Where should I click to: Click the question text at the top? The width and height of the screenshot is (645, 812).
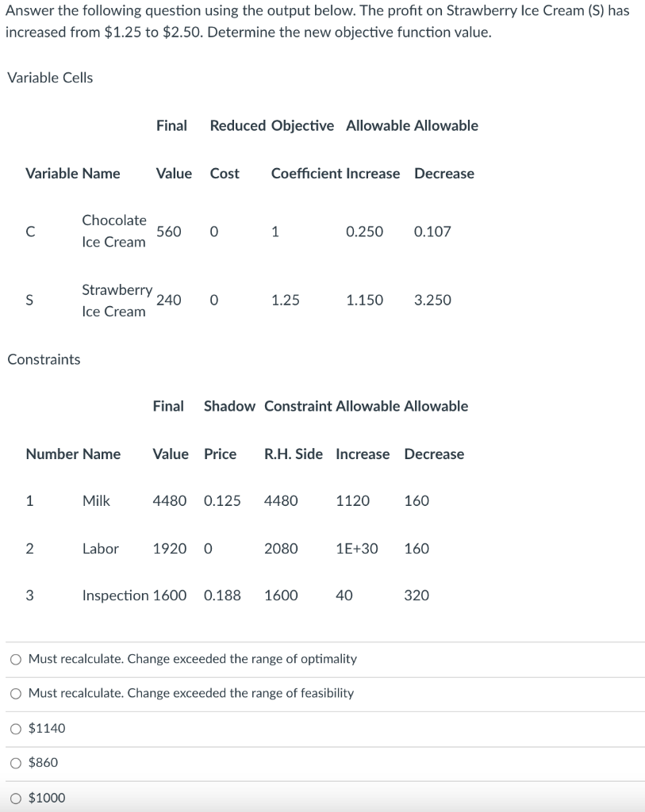(316, 21)
